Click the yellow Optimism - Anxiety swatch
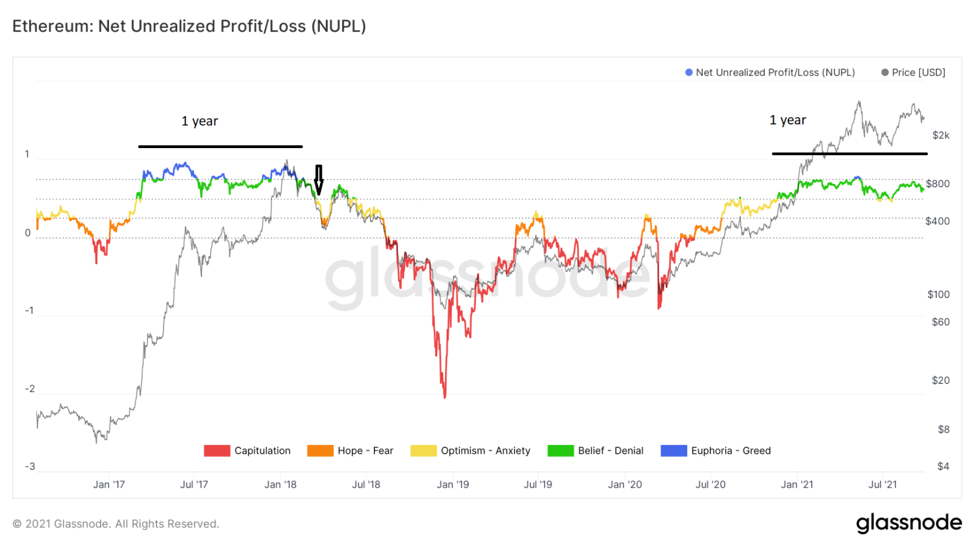This screenshot has height=545, width=980. (423, 451)
